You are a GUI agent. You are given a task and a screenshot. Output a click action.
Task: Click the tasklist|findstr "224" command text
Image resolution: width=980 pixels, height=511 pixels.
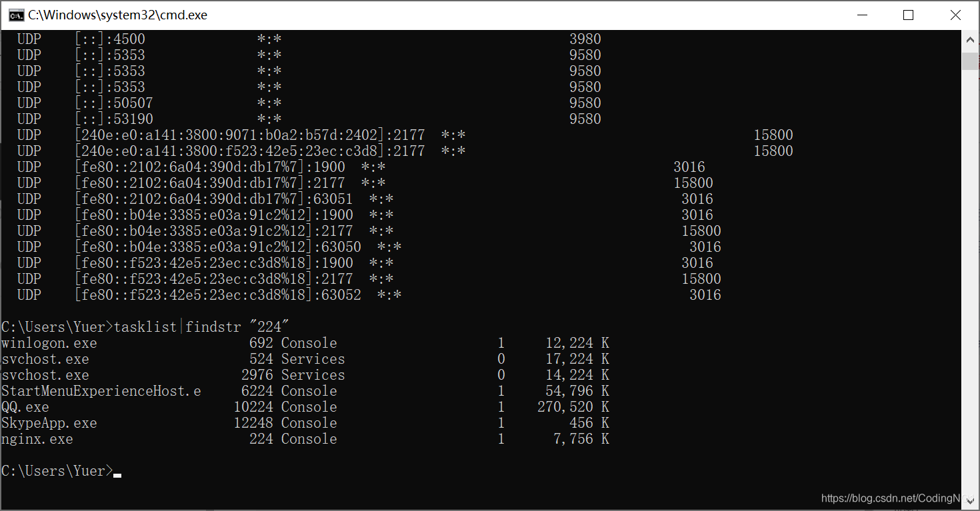tap(202, 326)
